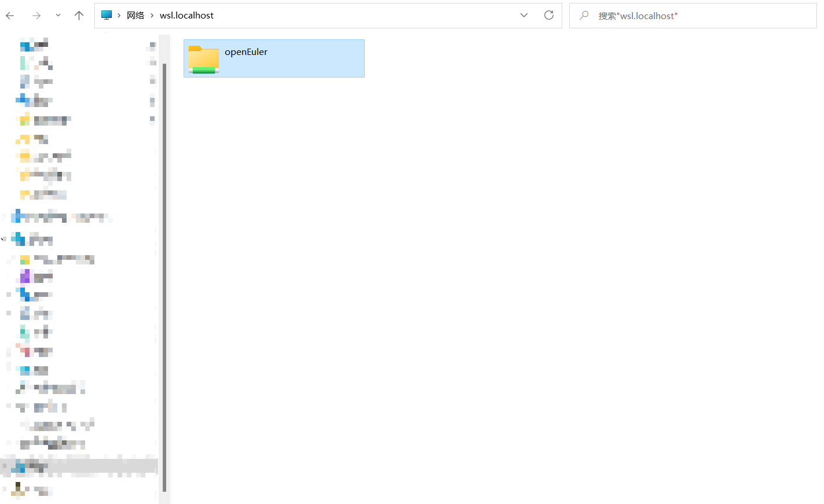Click the openEuler folder name
The image size is (824, 504).
(246, 51)
